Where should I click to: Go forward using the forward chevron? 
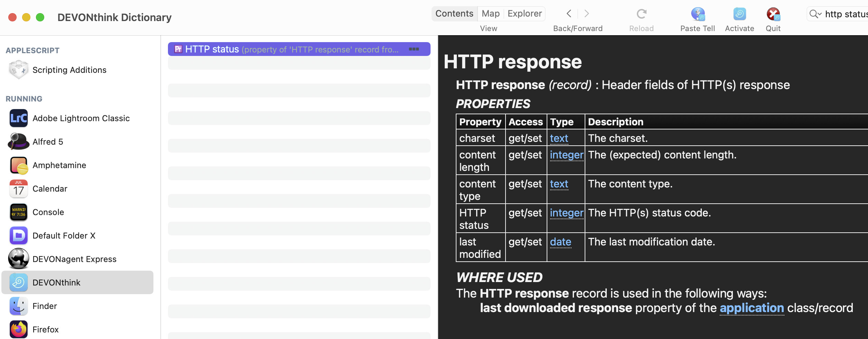pos(586,14)
